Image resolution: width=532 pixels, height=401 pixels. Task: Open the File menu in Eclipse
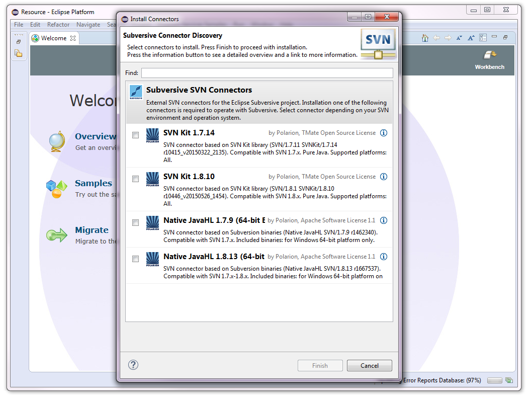19,25
